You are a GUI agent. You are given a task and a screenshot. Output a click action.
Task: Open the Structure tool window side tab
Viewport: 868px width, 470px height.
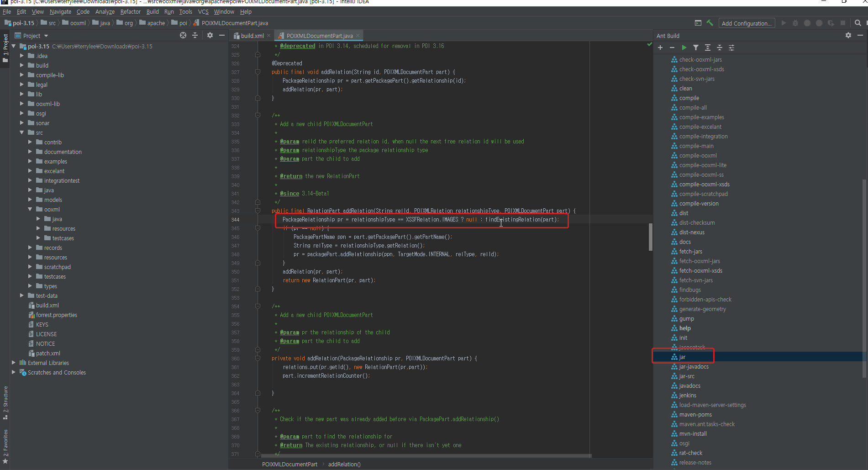(5, 402)
